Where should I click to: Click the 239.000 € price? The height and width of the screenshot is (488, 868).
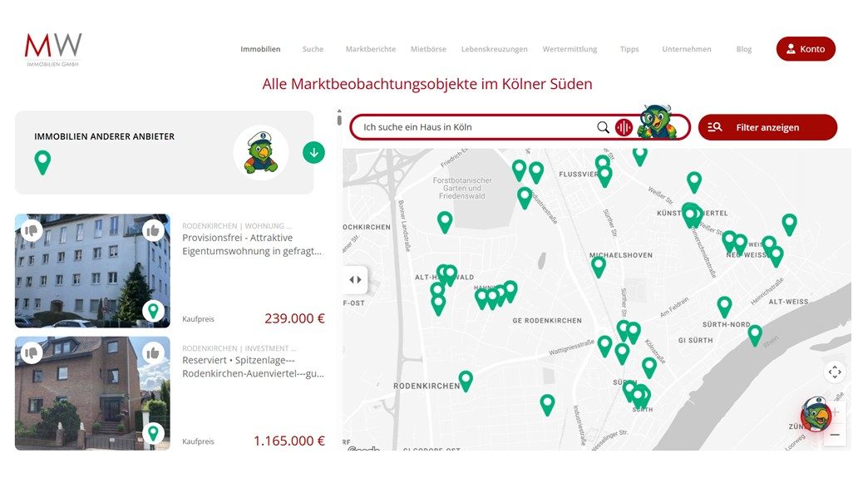tap(294, 318)
